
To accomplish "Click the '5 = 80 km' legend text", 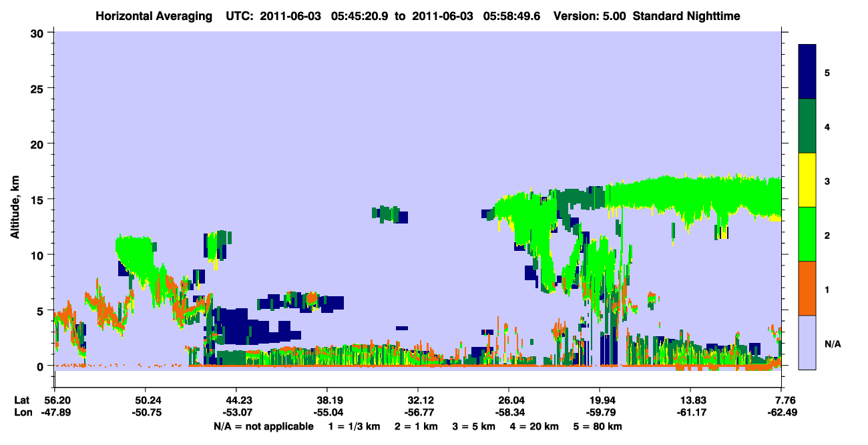I will 597,426.
